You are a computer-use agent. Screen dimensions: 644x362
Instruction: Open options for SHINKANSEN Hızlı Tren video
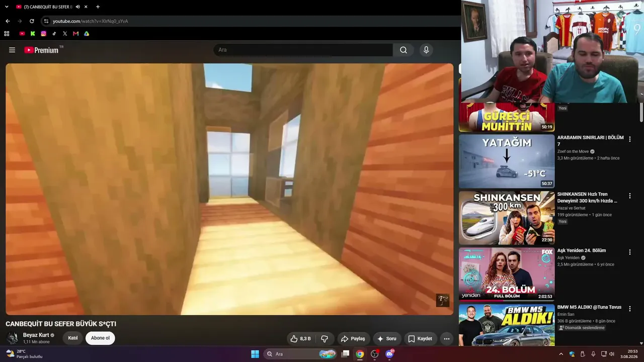629,196
